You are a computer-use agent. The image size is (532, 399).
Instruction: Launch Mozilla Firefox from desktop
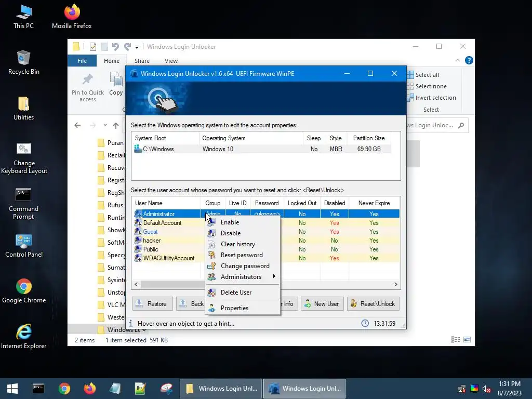(x=72, y=17)
